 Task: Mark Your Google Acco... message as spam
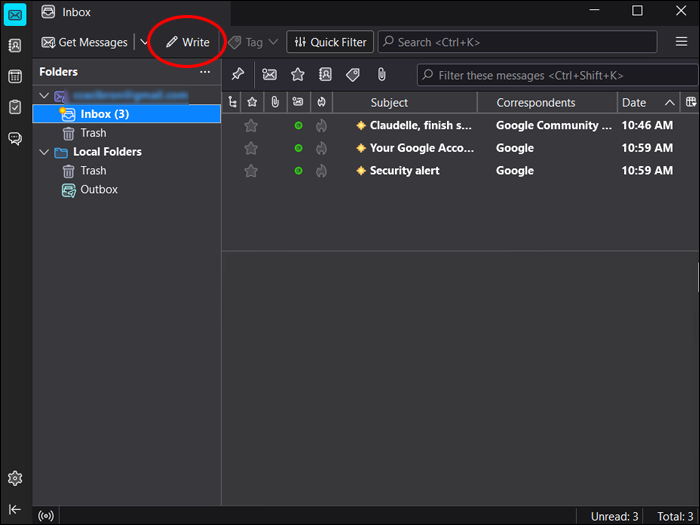pyautogui.click(x=321, y=148)
